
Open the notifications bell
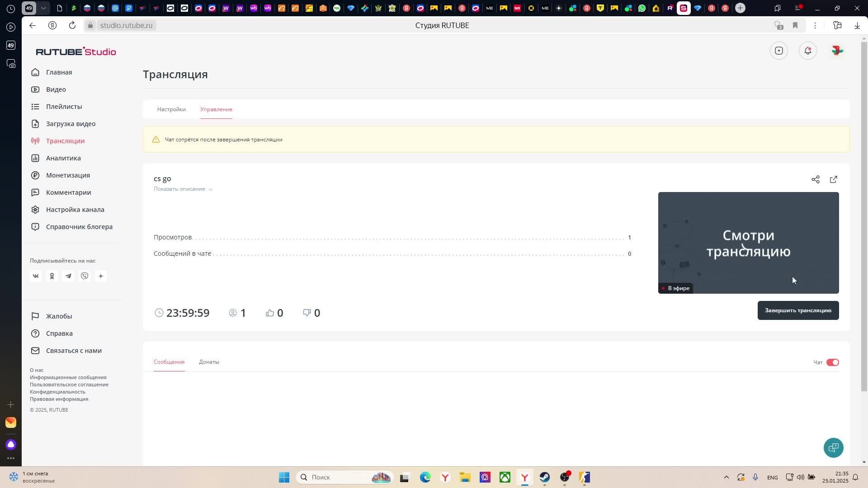coord(808,51)
